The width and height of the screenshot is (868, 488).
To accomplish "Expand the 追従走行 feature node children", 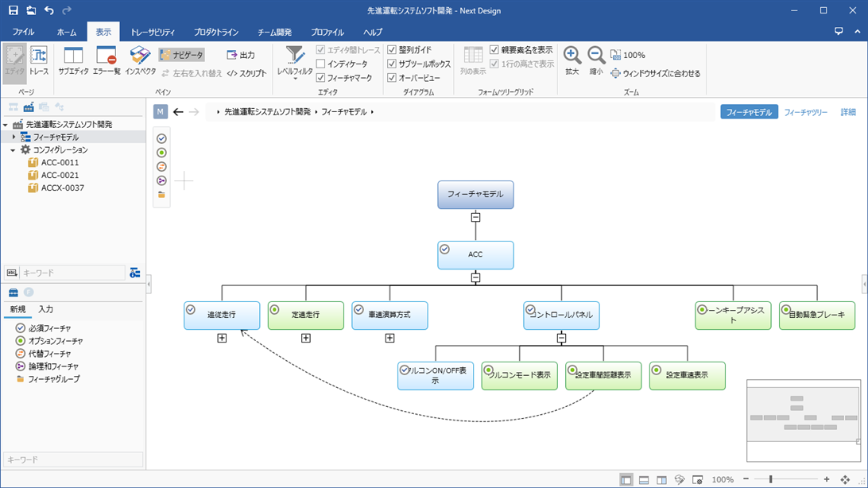I will click(222, 338).
